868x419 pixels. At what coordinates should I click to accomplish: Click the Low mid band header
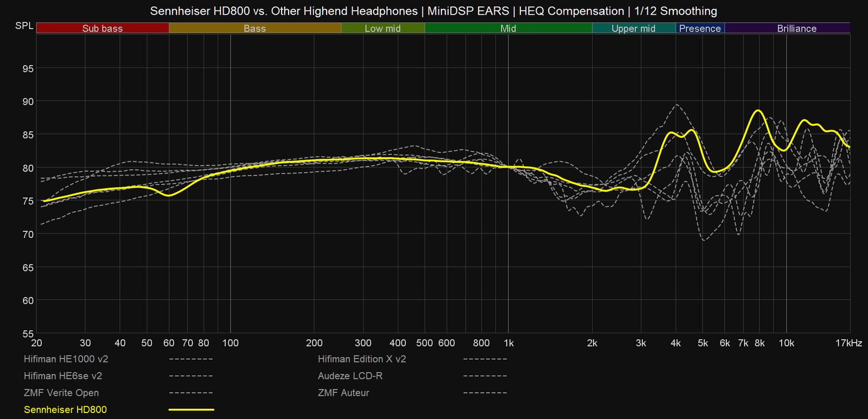pyautogui.click(x=382, y=28)
